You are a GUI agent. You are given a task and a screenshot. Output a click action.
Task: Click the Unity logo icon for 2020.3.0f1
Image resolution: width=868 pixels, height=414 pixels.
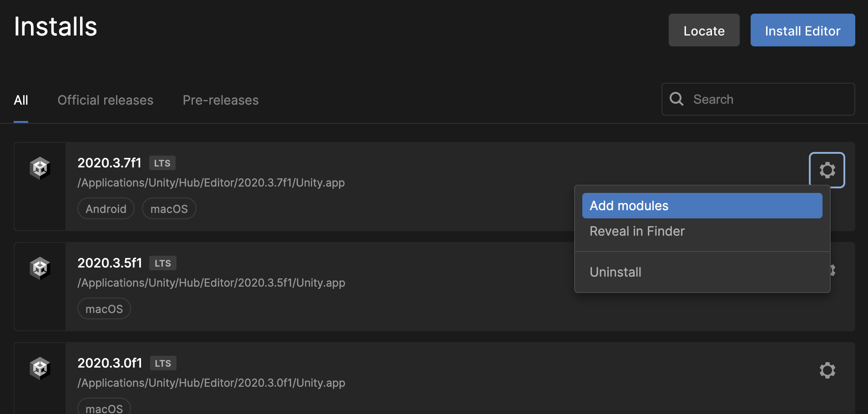click(x=40, y=369)
